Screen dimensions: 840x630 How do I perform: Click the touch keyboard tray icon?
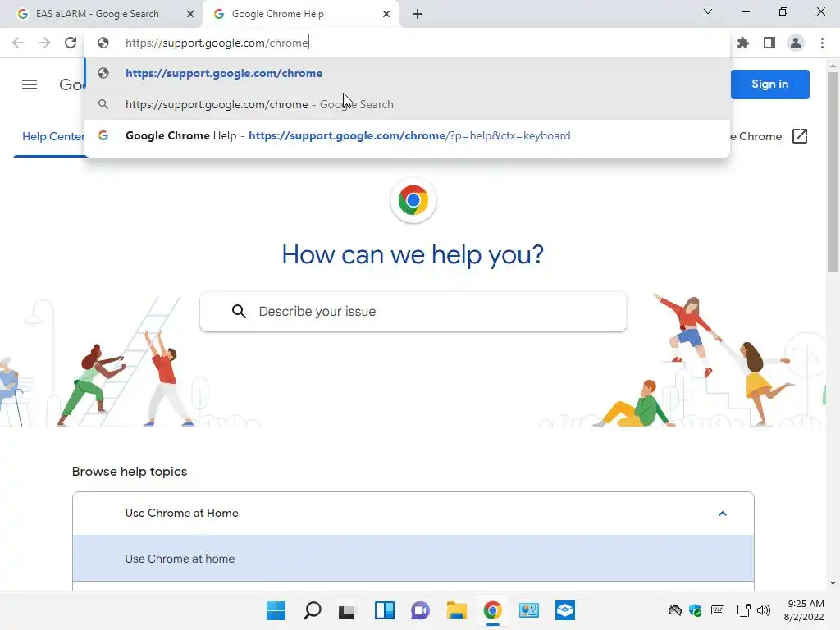coord(718,610)
